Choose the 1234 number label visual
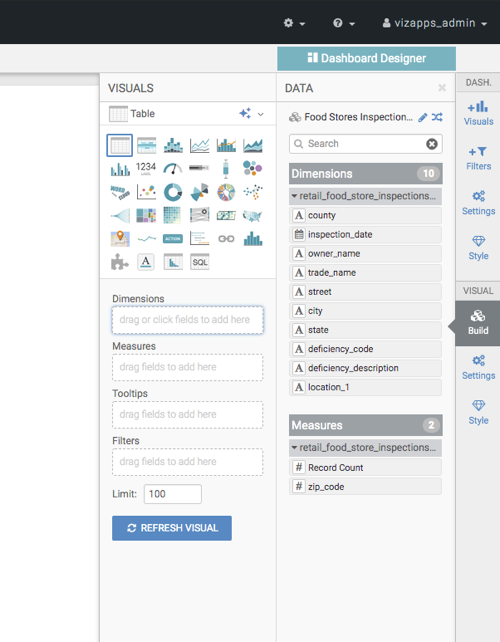The height and width of the screenshot is (642, 500). point(146,168)
